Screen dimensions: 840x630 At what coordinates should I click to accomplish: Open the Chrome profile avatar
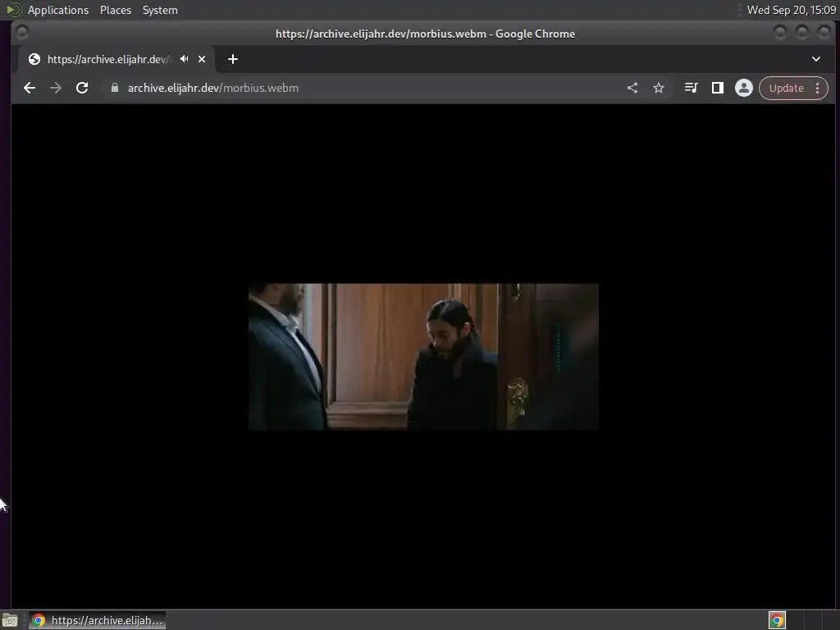(x=743, y=88)
